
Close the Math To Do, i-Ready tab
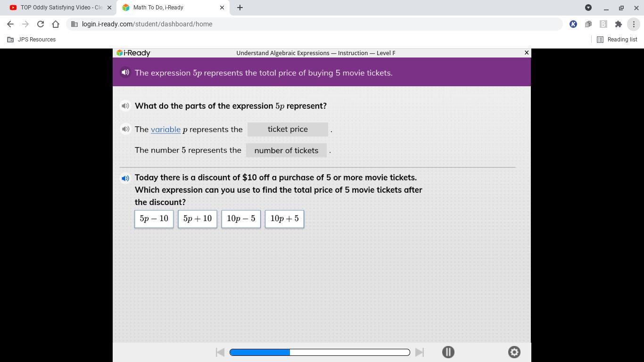click(x=222, y=8)
